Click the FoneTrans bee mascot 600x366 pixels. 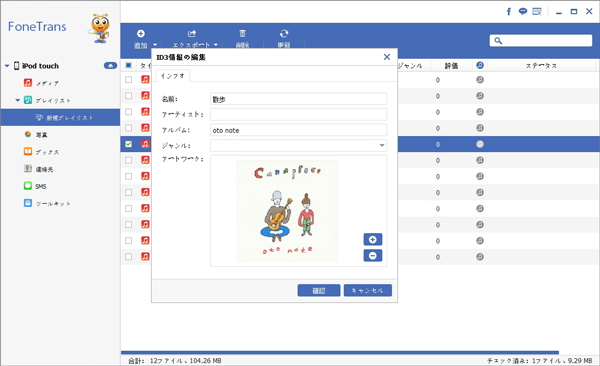point(100,28)
